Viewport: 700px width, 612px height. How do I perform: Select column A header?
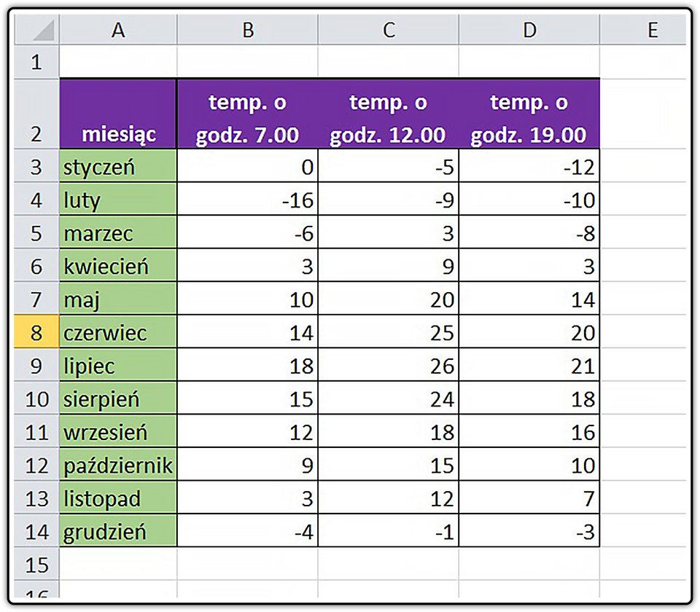[118, 29]
